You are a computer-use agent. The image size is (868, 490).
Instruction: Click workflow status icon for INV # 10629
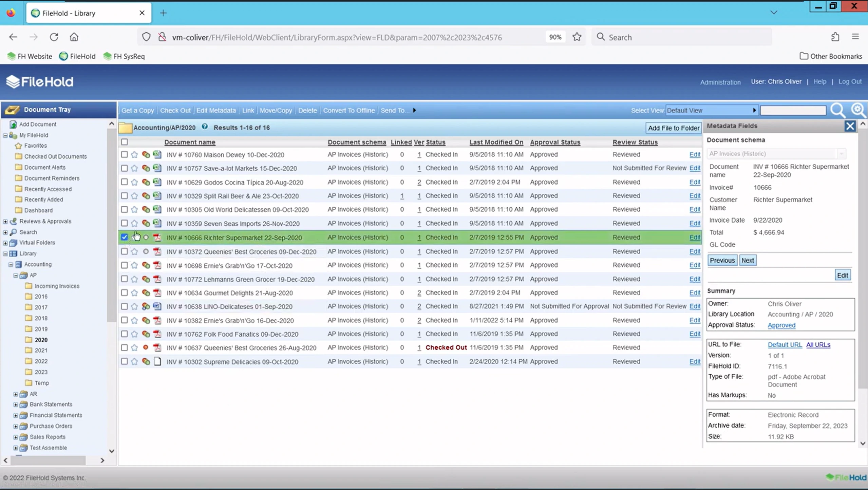[x=146, y=182]
